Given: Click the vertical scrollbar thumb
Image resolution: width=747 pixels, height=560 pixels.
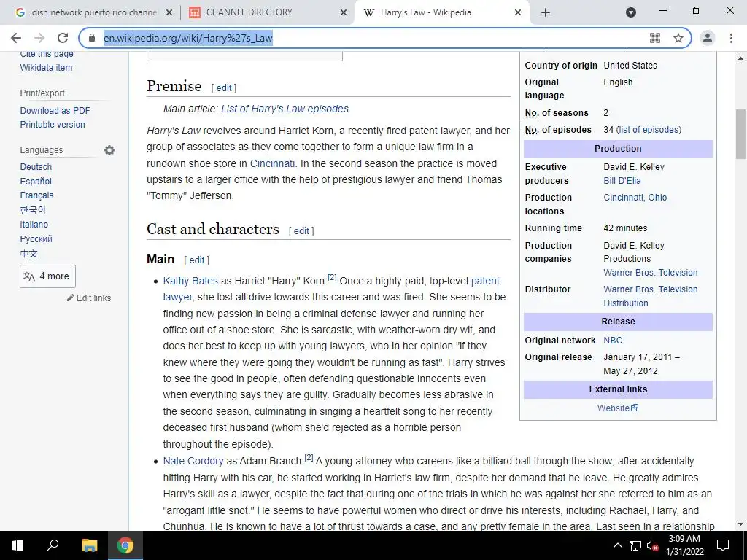Looking at the screenshot, I should (x=740, y=134).
